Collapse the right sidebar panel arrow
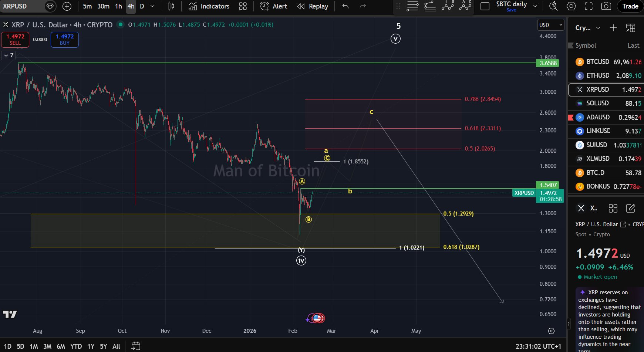 [x=569, y=324]
